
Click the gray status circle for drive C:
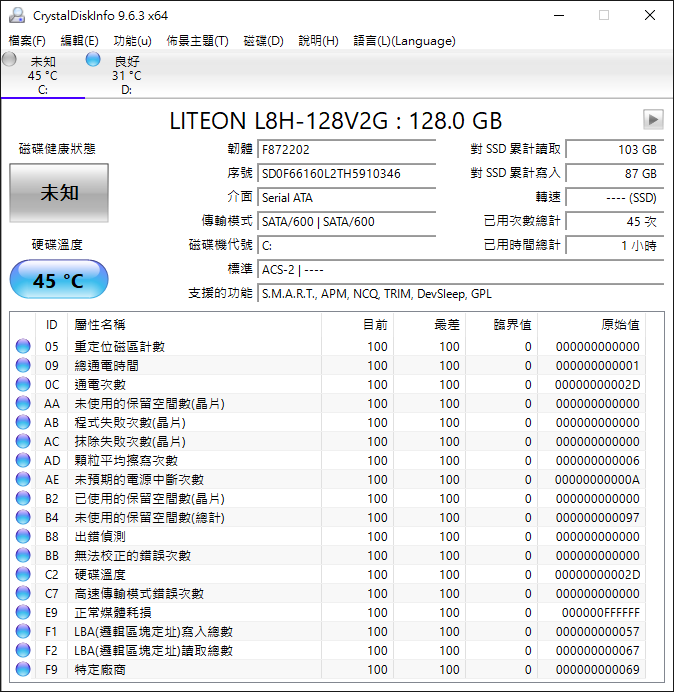(x=9, y=59)
